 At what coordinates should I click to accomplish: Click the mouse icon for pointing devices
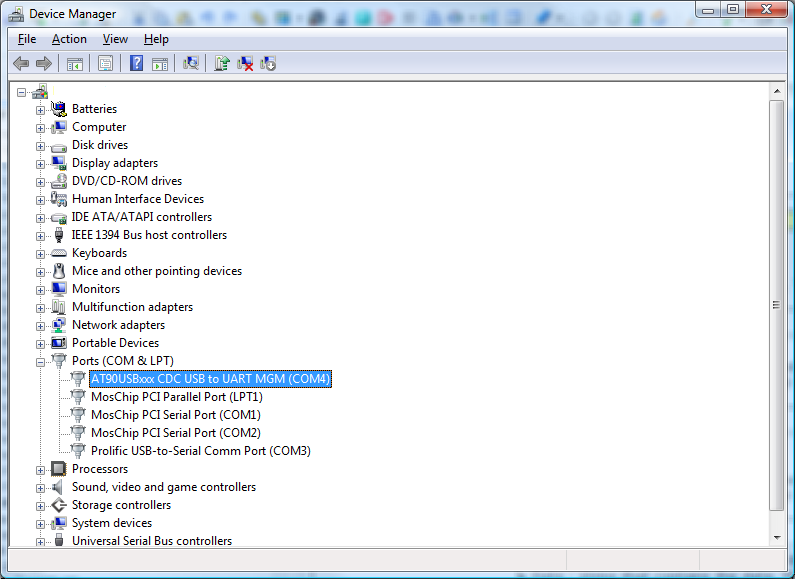pyautogui.click(x=59, y=271)
